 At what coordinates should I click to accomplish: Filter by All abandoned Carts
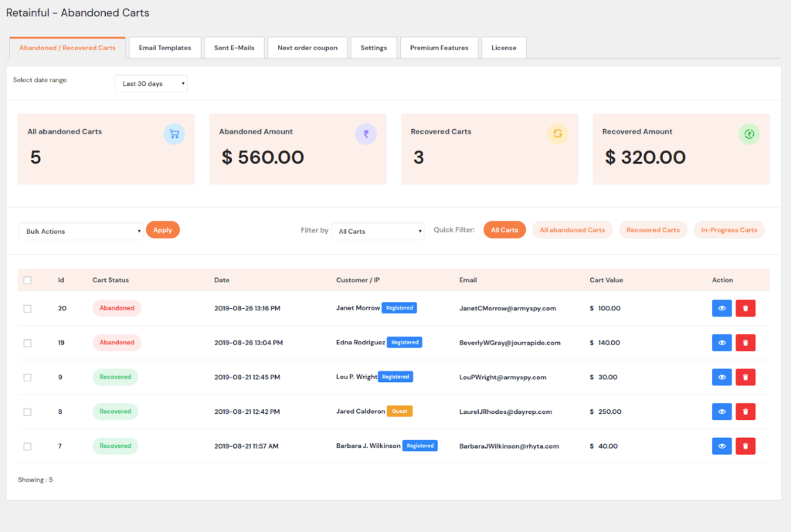572,230
